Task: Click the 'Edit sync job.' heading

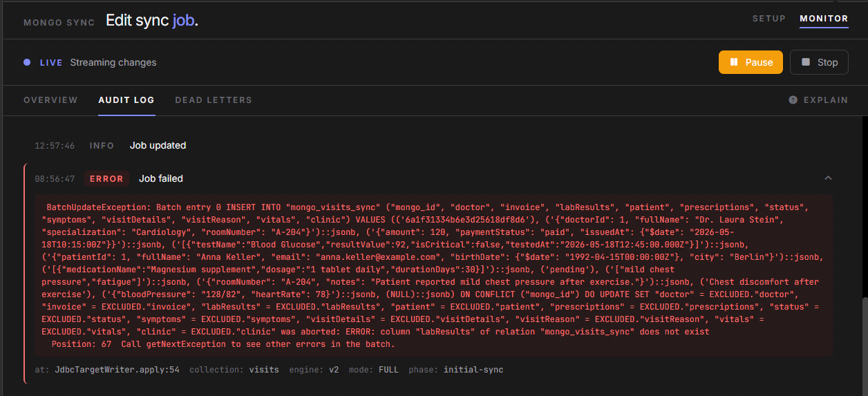Action: (152, 21)
